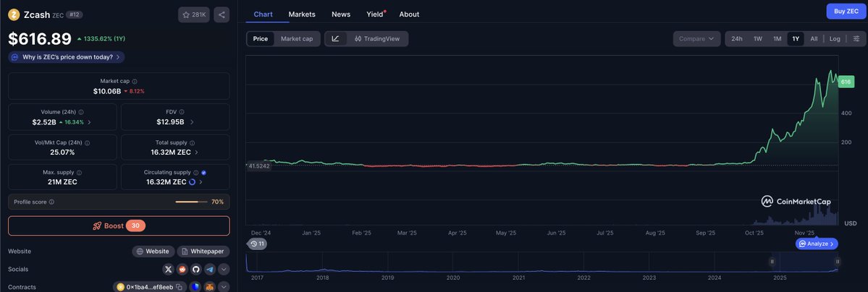The width and height of the screenshot is (868, 292).
Task: Expand more Contracts chevron
Action: [224, 287]
